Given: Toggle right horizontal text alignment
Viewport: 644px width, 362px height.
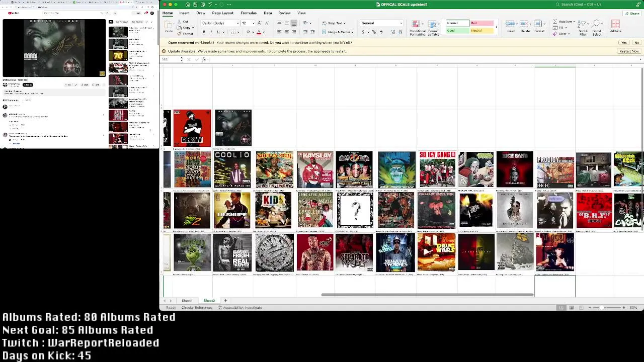Looking at the screenshot, I should click(294, 32).
